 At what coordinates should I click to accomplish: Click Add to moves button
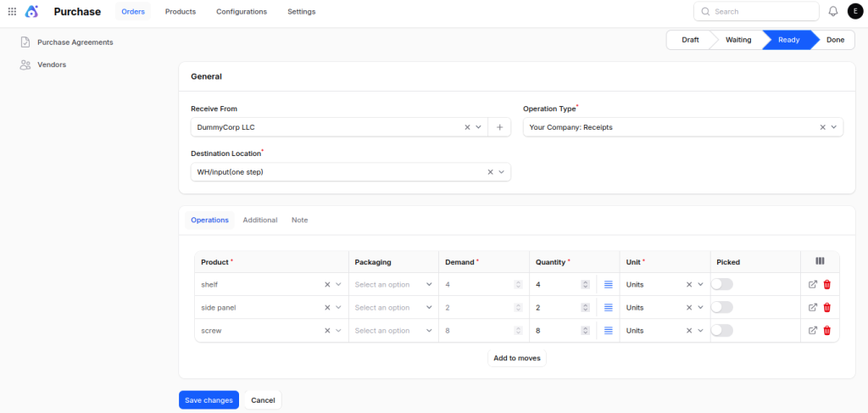[517, 358]
